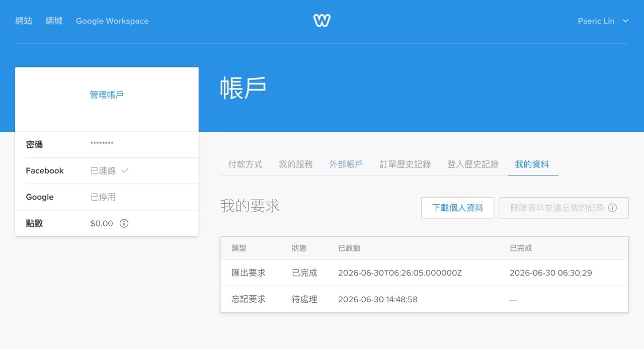Switch to the 我的服務 tab
The height and width of the screenshot is (349, 644).
tap(296, 164)
